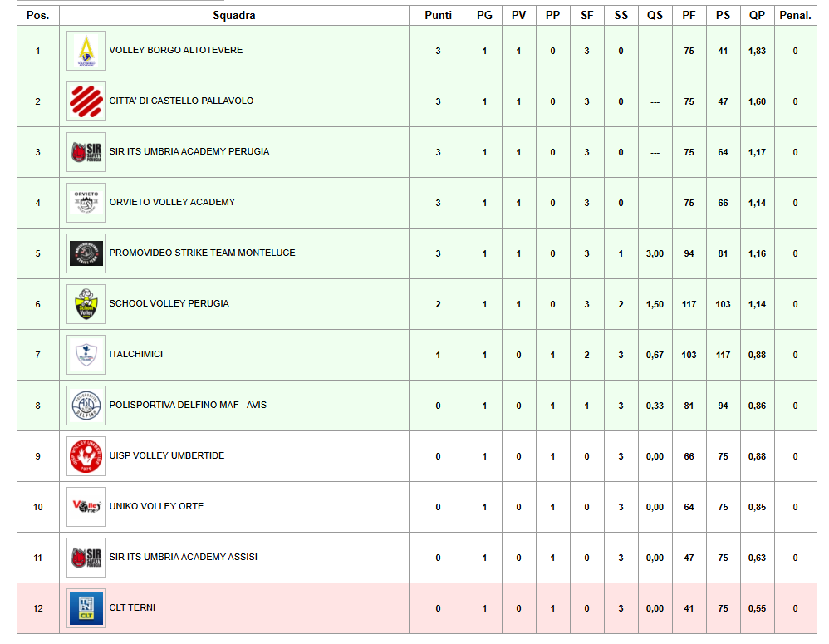Click the UISP VOLLEY UMBERTIDE team name

tap(167, 456)
